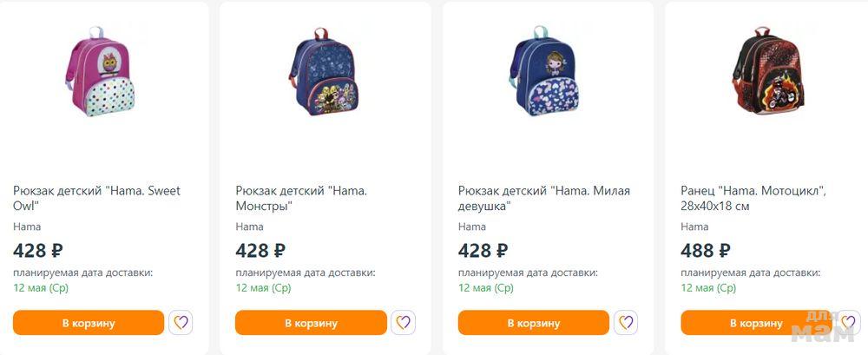
Task: Open the Рюкзак детский Hama. Sweet Owl title
Action: pyautogui.click(x=96, y=198)
